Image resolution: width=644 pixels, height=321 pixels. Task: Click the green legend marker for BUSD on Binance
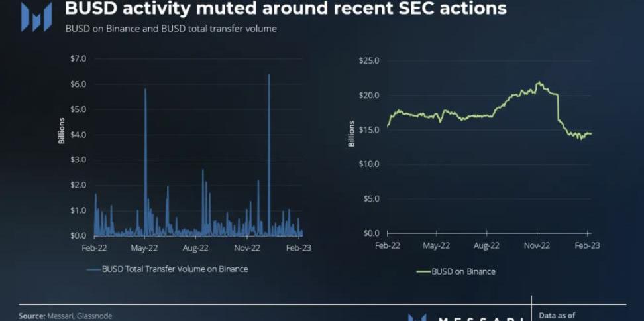pyautogui.click(x=423, y=271)
